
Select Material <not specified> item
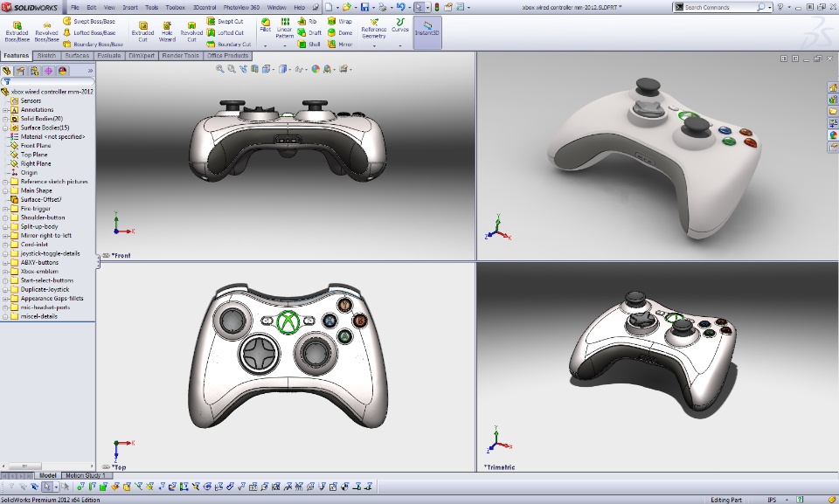tap(47, 137)
